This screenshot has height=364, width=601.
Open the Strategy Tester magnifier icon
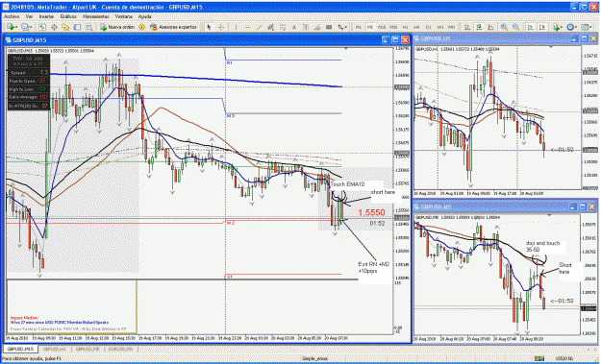click(x=89, y=27)
